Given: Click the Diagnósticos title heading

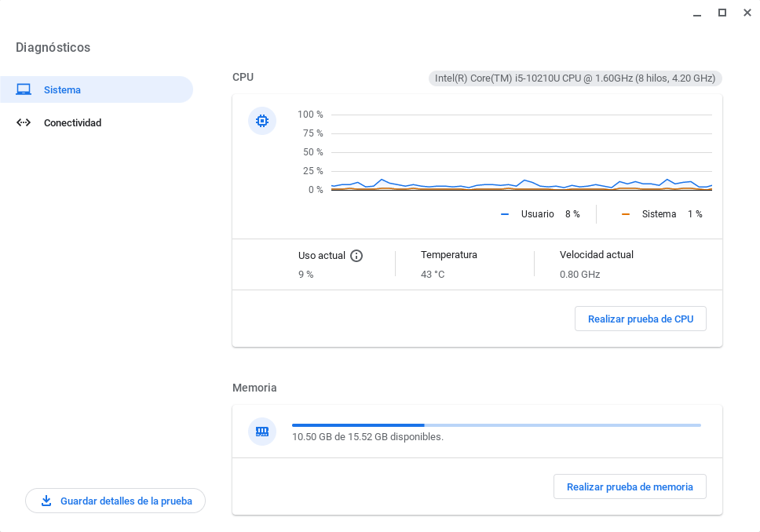Looking at the screenshot, I should coord(54,47).
